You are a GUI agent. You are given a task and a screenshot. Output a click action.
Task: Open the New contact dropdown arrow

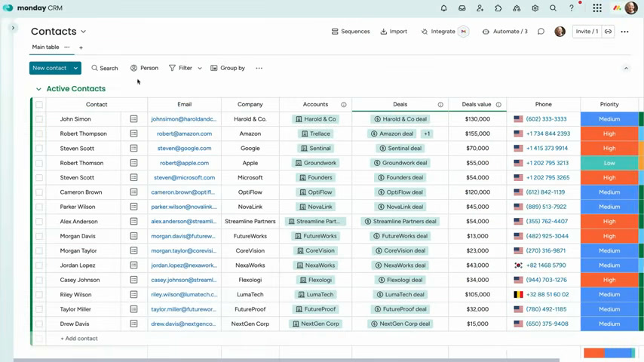75,68
